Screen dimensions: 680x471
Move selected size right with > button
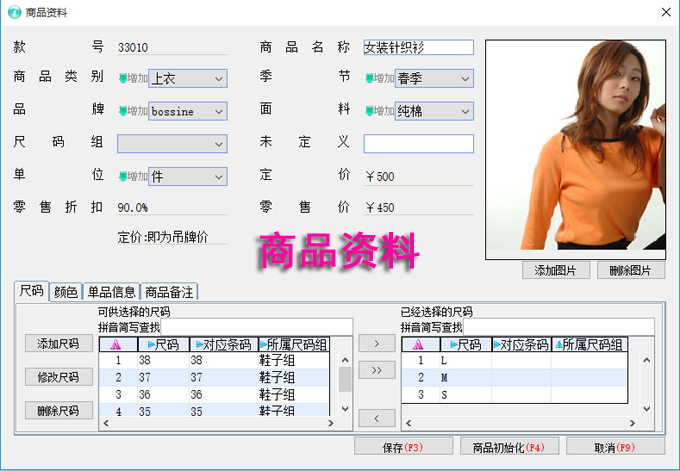tap(376, 343)
